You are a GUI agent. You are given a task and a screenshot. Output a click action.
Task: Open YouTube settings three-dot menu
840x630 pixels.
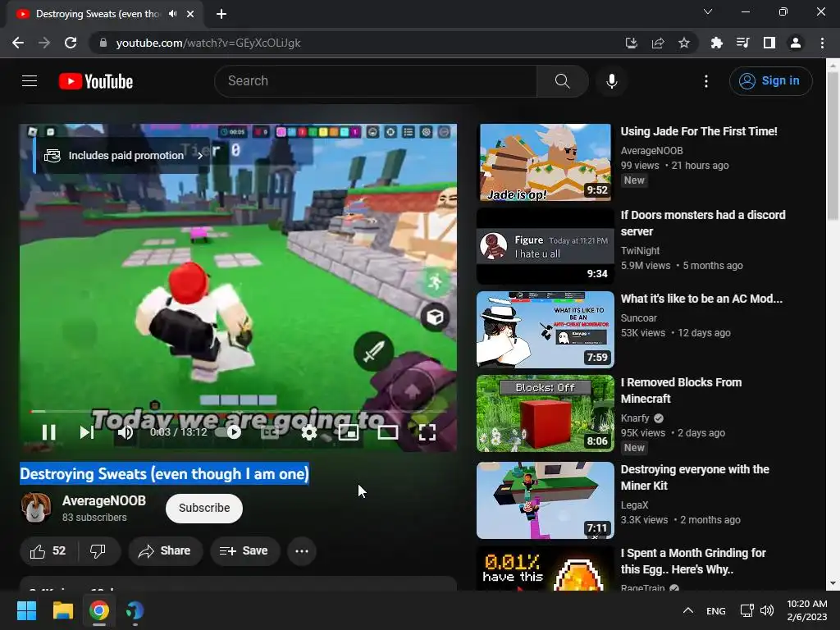706,81
